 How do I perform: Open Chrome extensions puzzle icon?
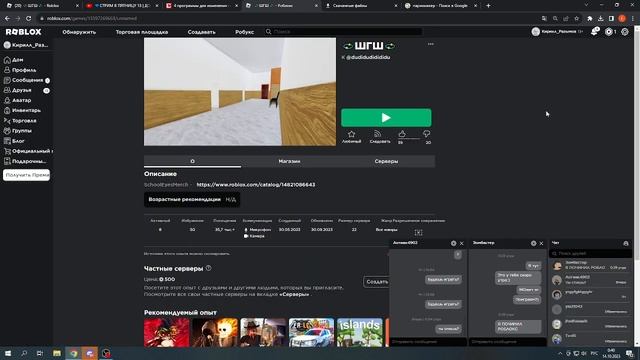click(x=589, y=18)
